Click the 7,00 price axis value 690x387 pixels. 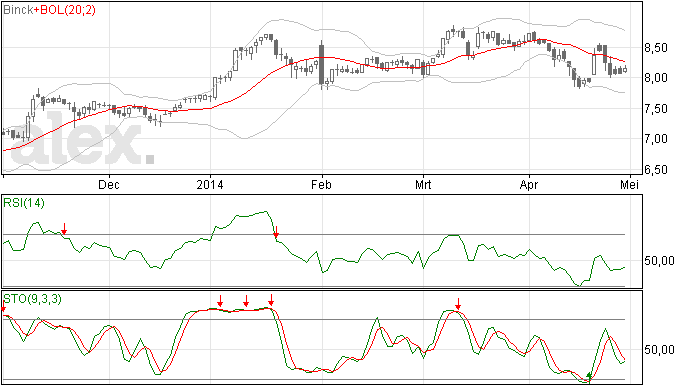pyautogui.click(x=656, y=139)
